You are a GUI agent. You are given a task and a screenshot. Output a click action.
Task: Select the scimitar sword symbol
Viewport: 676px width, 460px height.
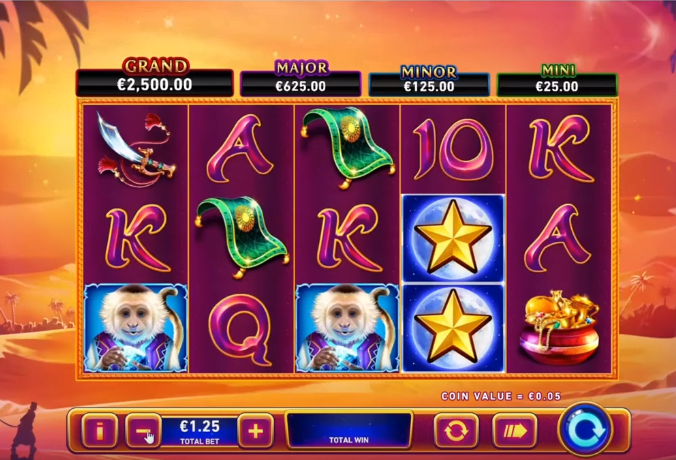click(x=135, y=149)
